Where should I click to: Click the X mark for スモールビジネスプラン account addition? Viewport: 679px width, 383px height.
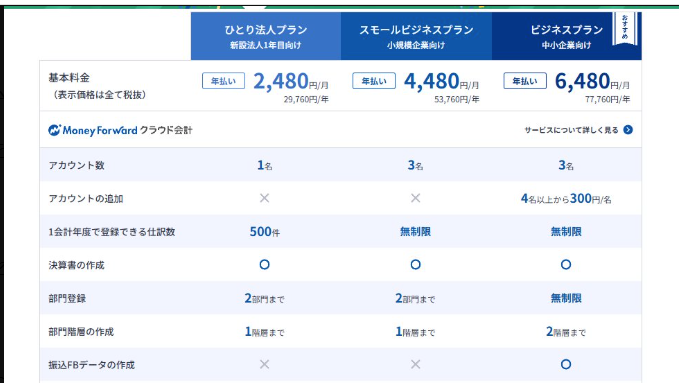415,198
